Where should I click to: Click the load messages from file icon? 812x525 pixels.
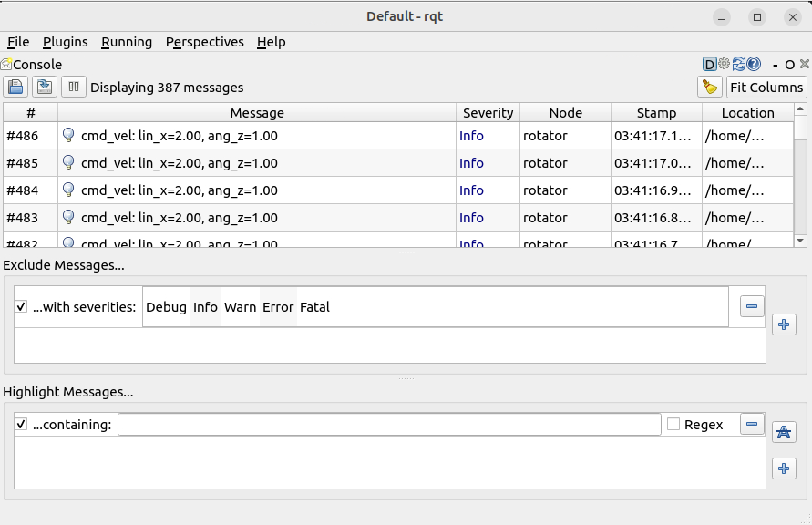15,87
